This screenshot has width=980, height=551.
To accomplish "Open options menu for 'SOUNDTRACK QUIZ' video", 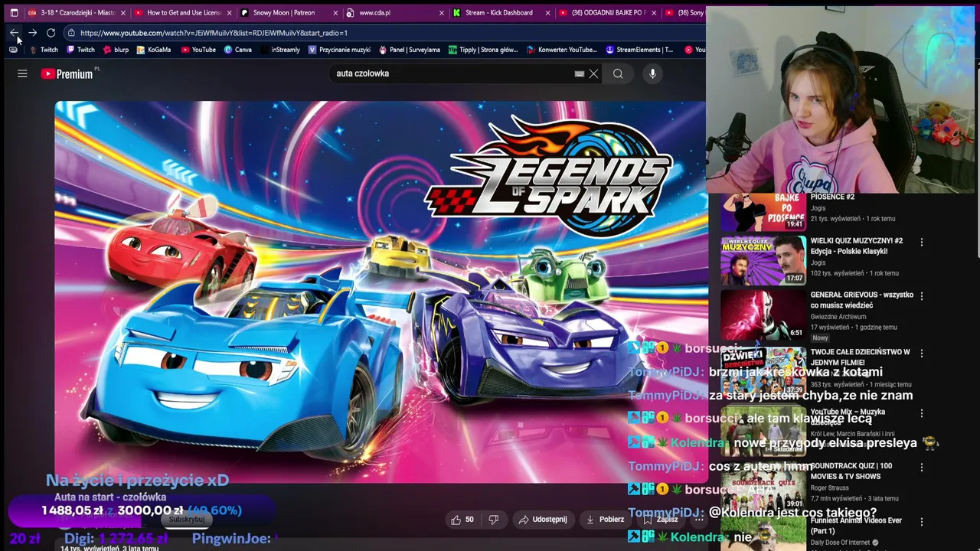I will 922,467.
